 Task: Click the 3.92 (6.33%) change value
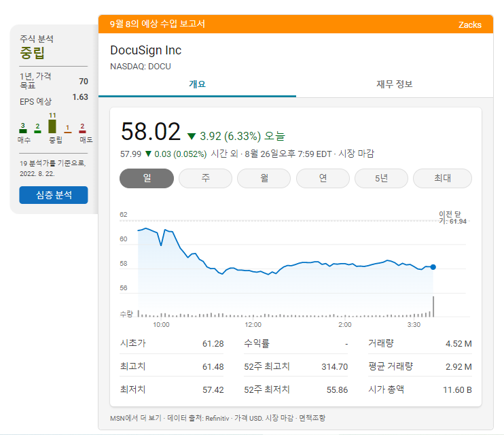(230, 136)
